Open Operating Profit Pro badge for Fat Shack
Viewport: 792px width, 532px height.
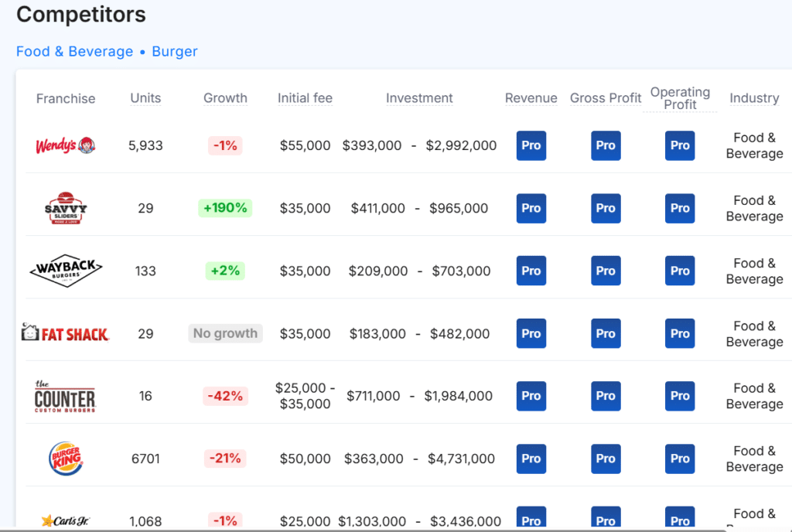pyautogui.click(x=680, y=333)
